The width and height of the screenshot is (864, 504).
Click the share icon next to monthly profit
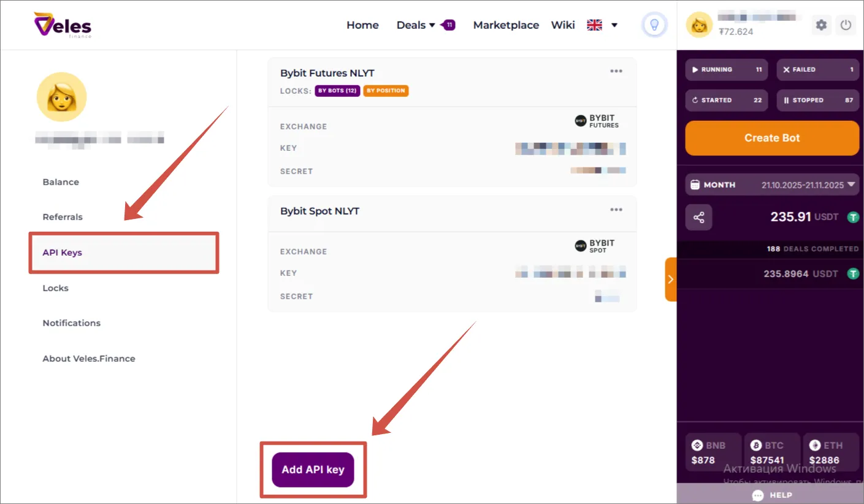[x=698, y=217]
